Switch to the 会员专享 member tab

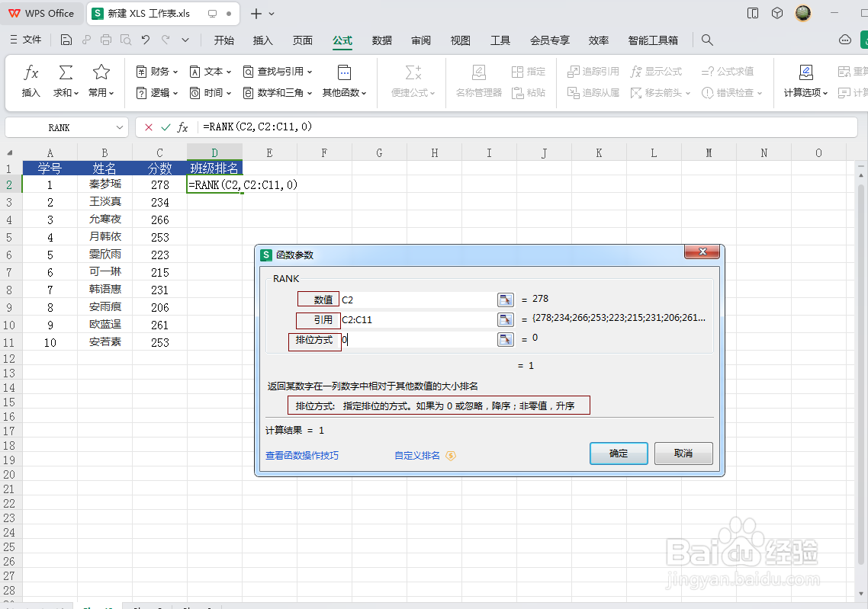pos(550,40)
